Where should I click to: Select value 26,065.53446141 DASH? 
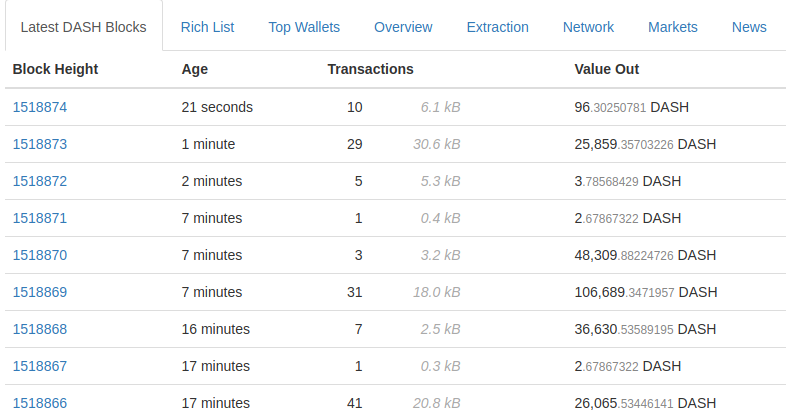(x=645, y=403)
